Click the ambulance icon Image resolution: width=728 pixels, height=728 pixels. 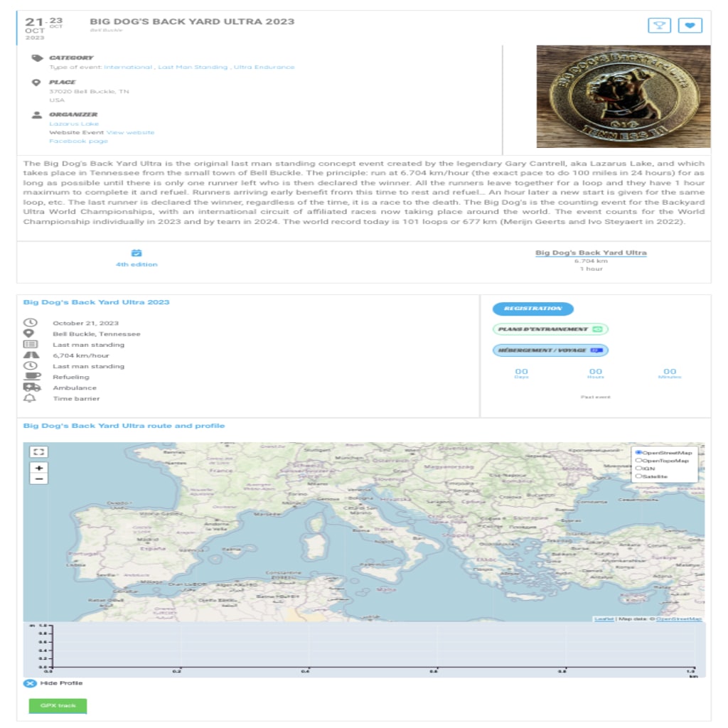[x=31, y=387]
